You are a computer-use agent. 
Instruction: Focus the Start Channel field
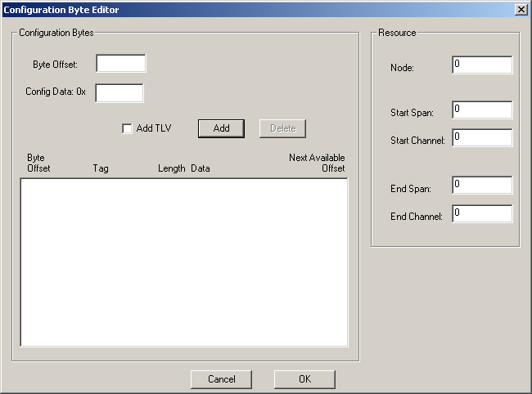tap(481, 138)
